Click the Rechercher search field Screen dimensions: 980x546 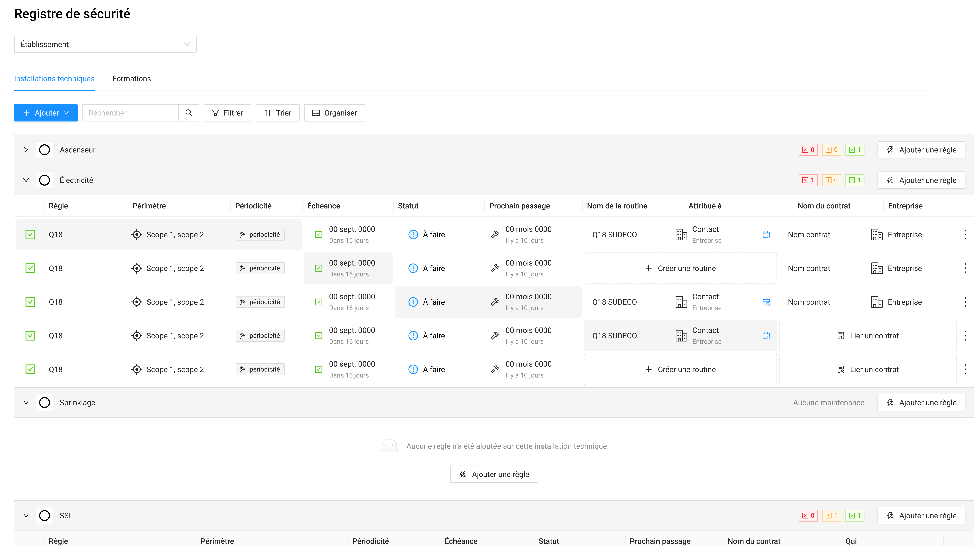pyautogui.click(x=130, y=113)
